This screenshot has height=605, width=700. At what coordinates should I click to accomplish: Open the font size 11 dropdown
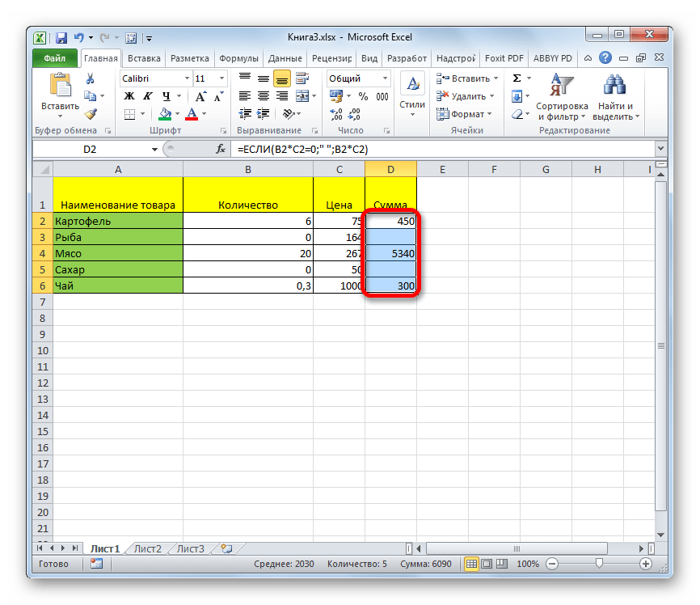pos(221,78)
